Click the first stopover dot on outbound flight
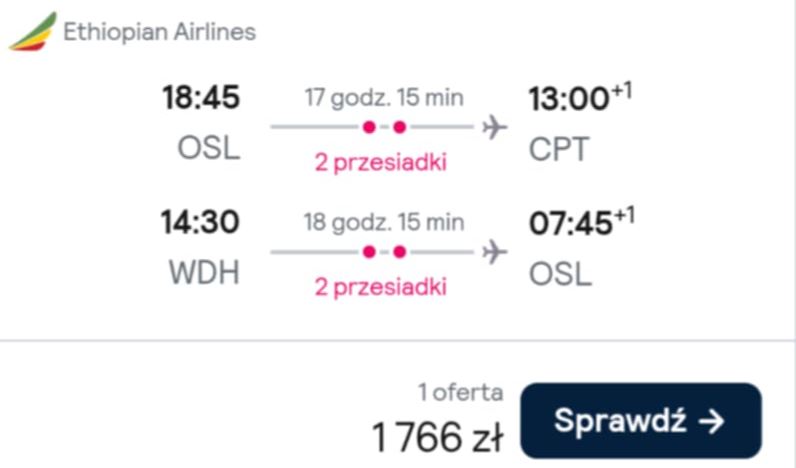The image size is (796, 468). tap(370, 127)
